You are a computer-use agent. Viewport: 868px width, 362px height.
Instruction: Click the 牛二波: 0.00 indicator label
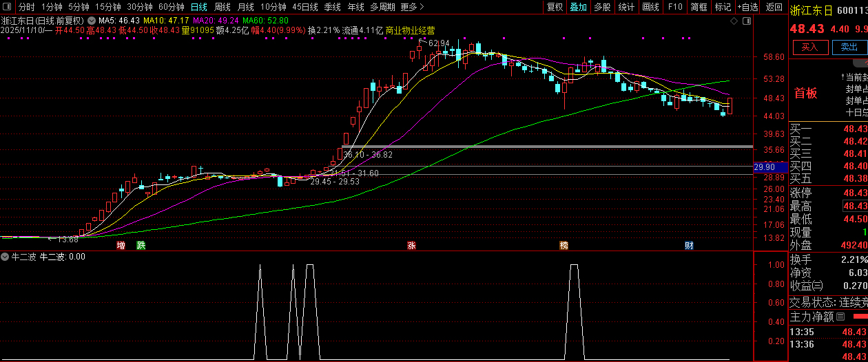(x=63, y=257)
